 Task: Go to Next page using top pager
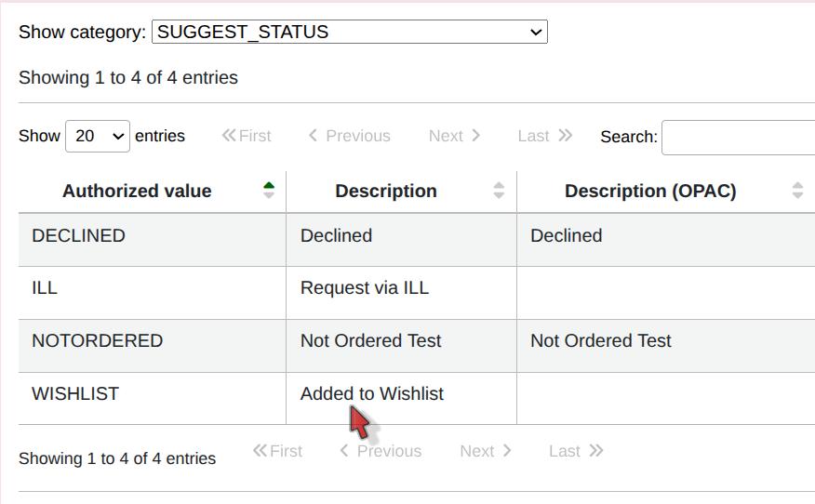coord(454,136)
